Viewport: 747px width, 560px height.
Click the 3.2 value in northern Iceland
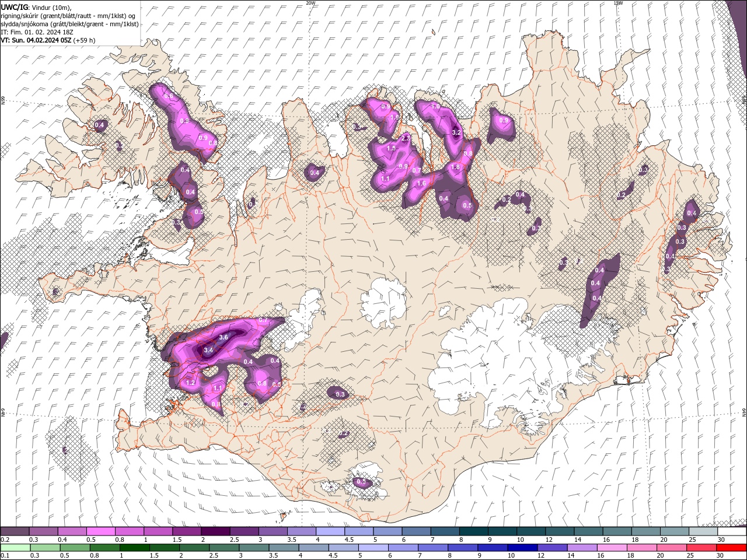tap(457, 133)
